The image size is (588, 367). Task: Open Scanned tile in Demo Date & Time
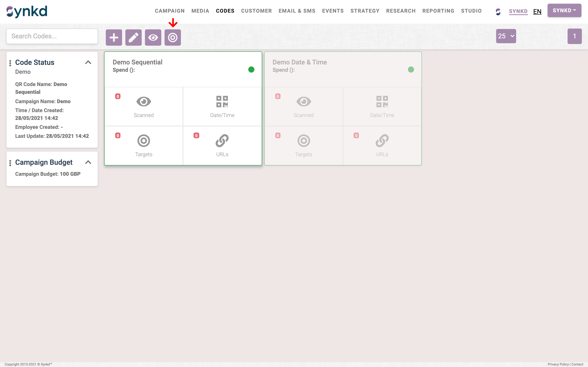(x=303, y=106)
